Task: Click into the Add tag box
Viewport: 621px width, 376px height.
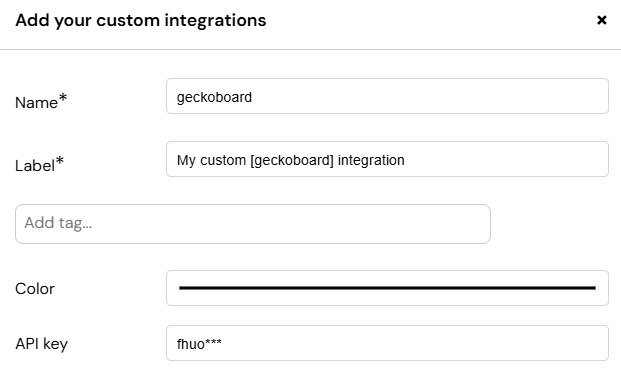Action: coord(253,224)
